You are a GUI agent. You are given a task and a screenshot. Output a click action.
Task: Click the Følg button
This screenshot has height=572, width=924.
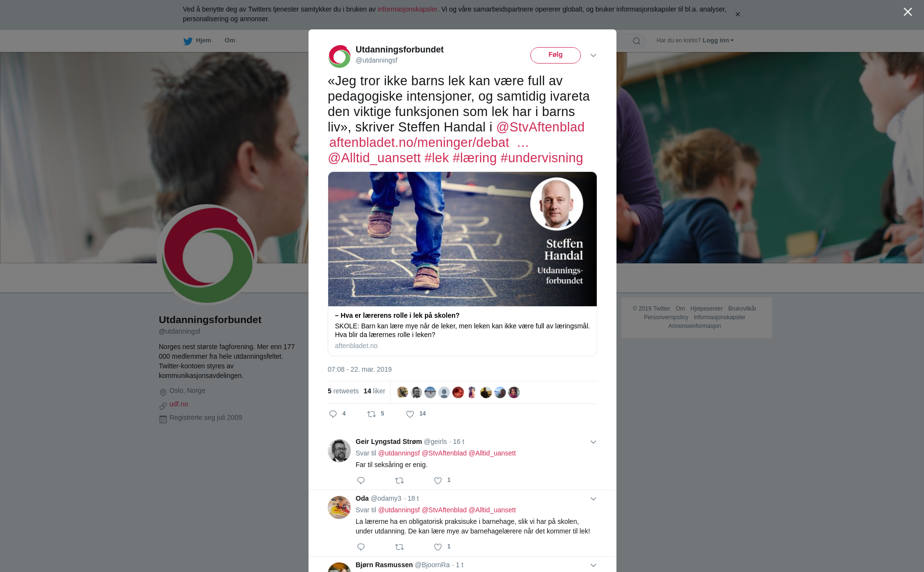click(555, 55)
